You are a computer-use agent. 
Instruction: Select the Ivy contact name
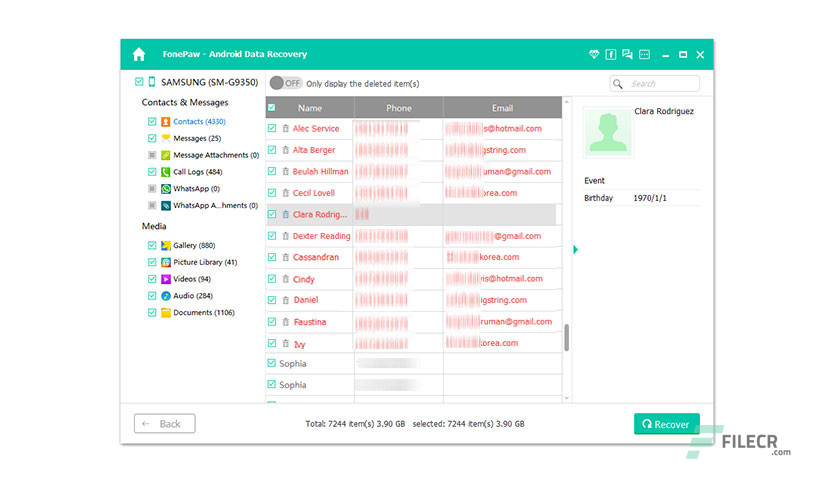(x=300, y=344)
